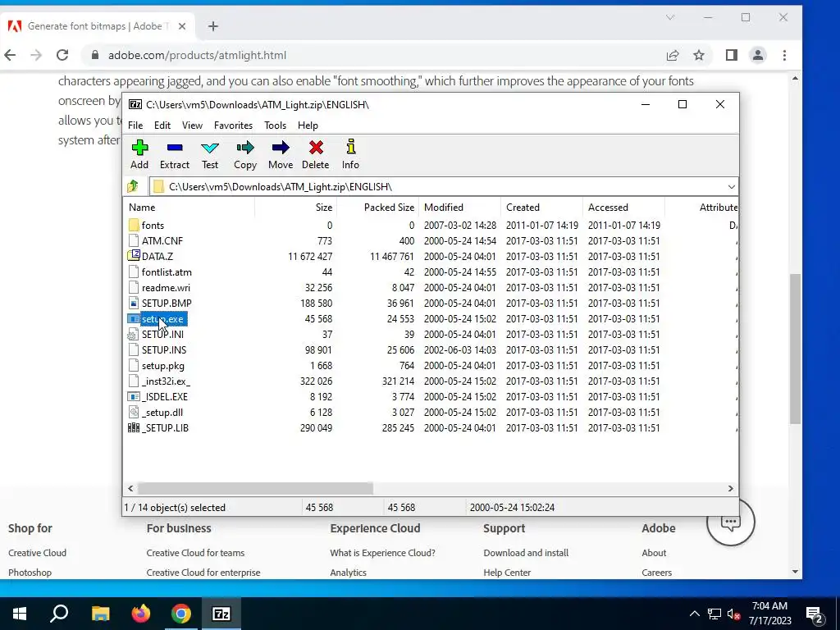
Task: Select the ATM.CNF file name
Action: tap(162, 241)
